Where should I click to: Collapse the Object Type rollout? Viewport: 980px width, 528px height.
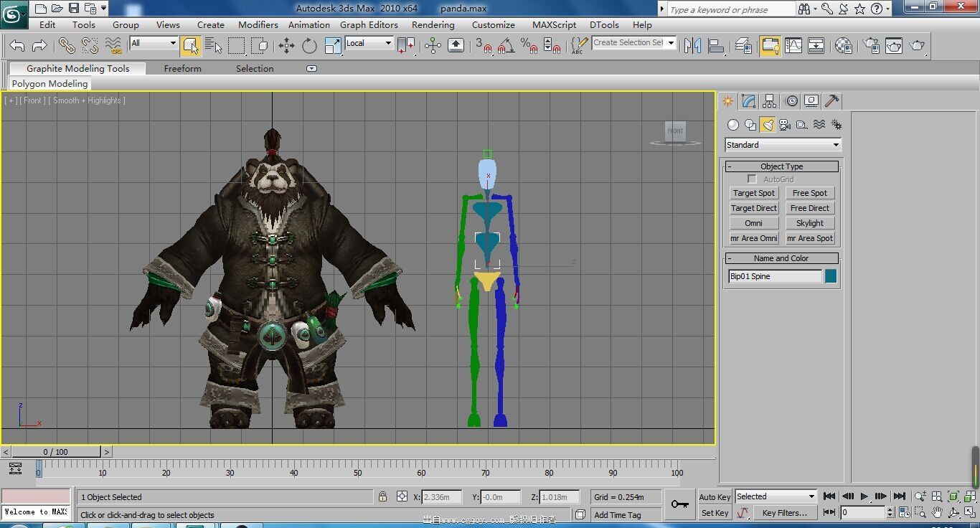coord(782,166)
